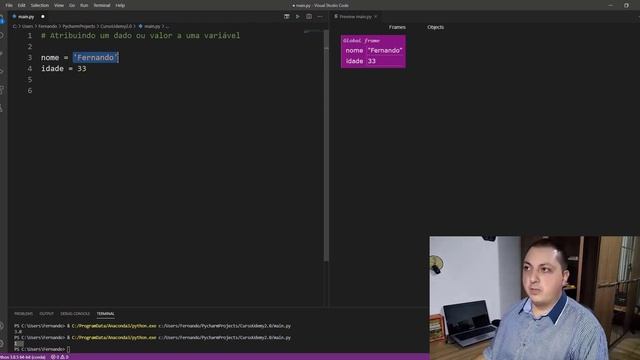The image size is (640, 360).
Task: Open the editor More Actions ellipsis
Action: tap(320, 17)
